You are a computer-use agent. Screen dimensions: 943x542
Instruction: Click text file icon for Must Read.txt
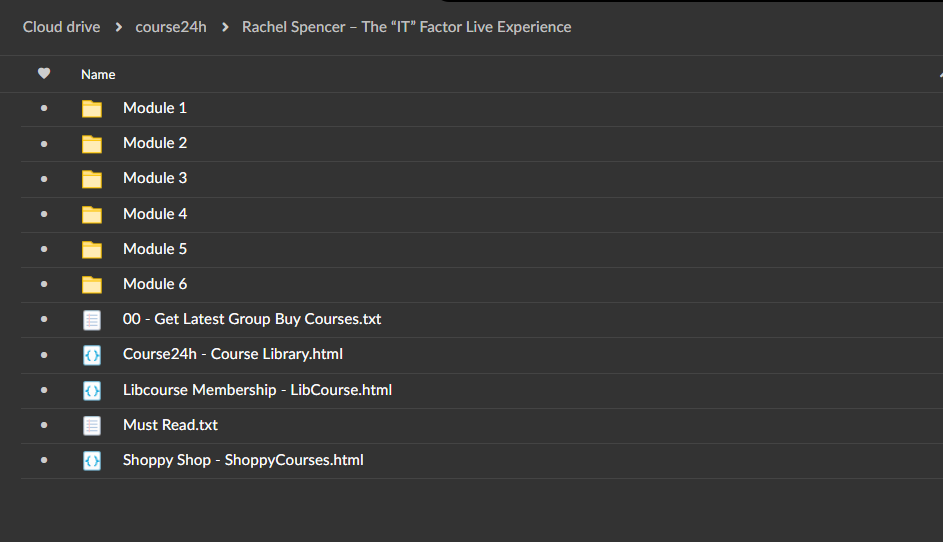91,425
